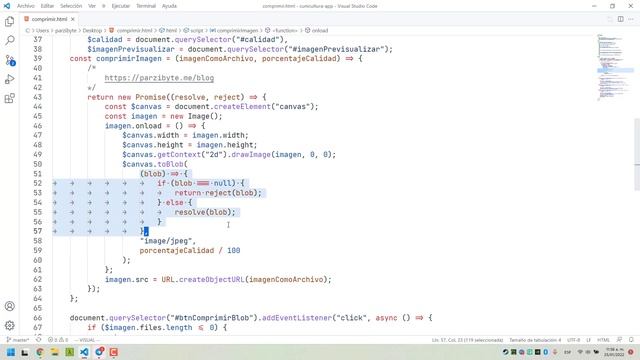This screenshot has width=640, height=360.
Task: Open the Source Control view
Action: click(9, 60)
